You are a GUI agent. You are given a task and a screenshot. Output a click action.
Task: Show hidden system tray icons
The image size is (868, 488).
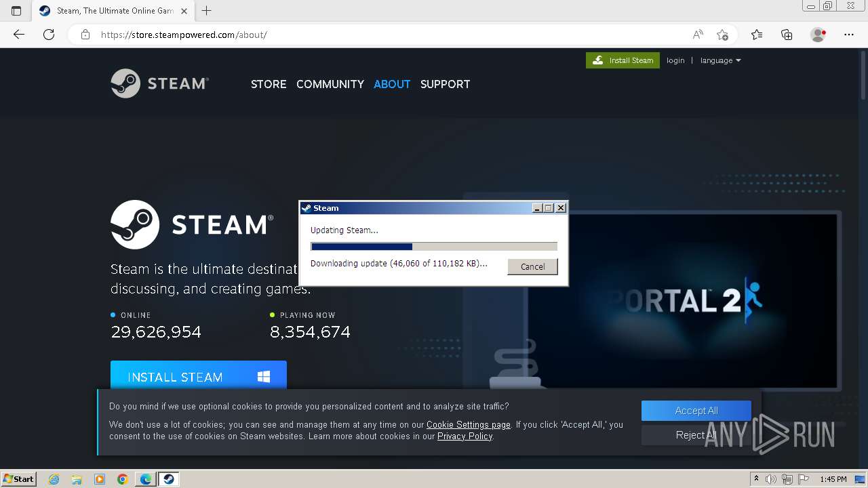click(x=757, y=479)
